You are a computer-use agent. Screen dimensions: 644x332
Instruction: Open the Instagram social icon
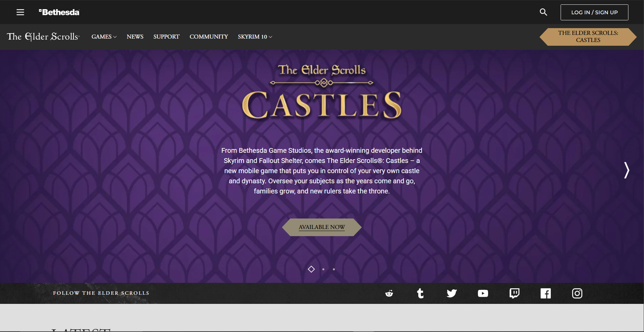click(577, 293)
